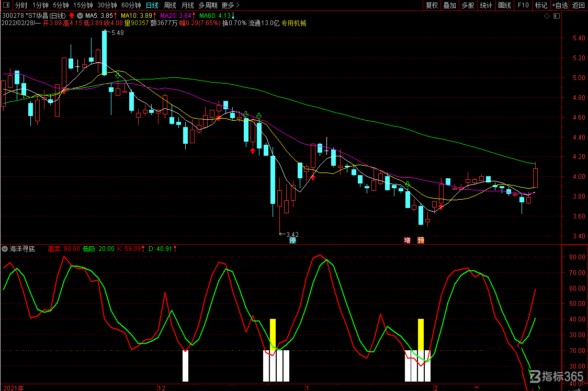Click the 海洋寻底 indicator name

point(22,248)
